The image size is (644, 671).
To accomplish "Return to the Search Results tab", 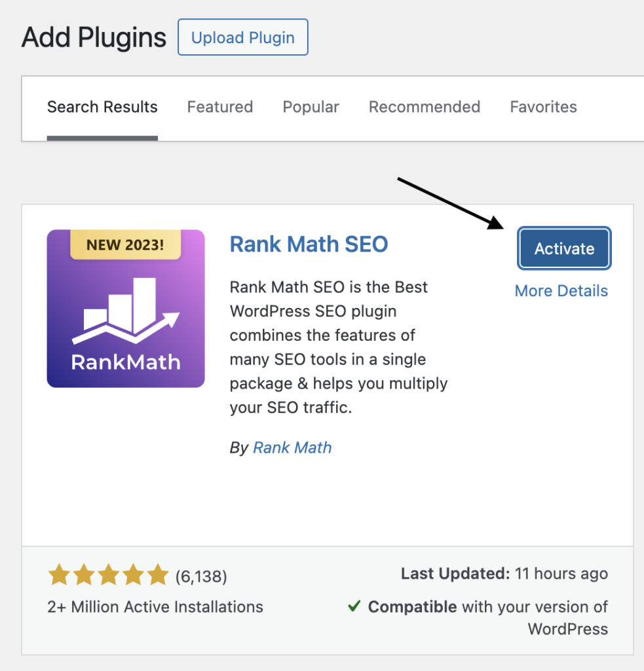I will [102, 107].
